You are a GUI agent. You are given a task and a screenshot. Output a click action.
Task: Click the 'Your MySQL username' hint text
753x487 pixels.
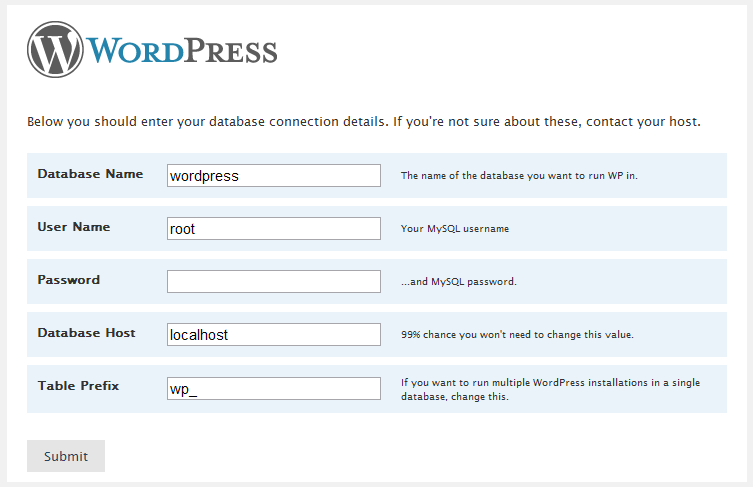(x=455, y=229)
